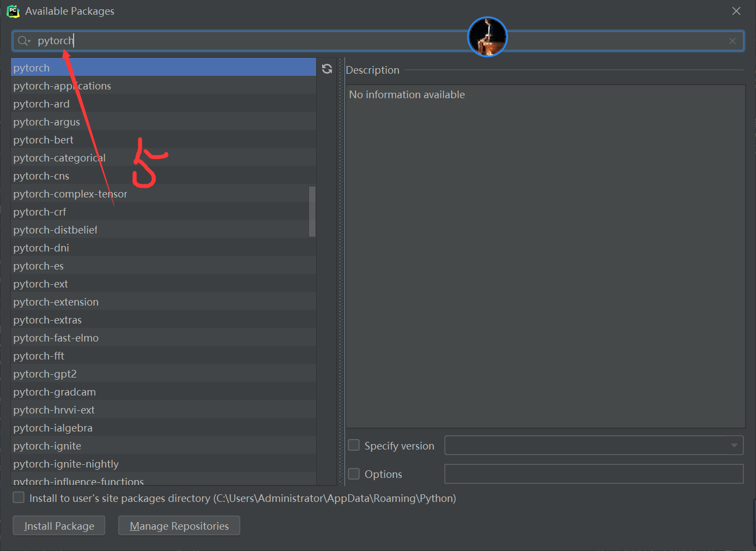Click the Manage Repositories button
The height and width of the screenshot is (551, 756).
click(x=179, y=526)
